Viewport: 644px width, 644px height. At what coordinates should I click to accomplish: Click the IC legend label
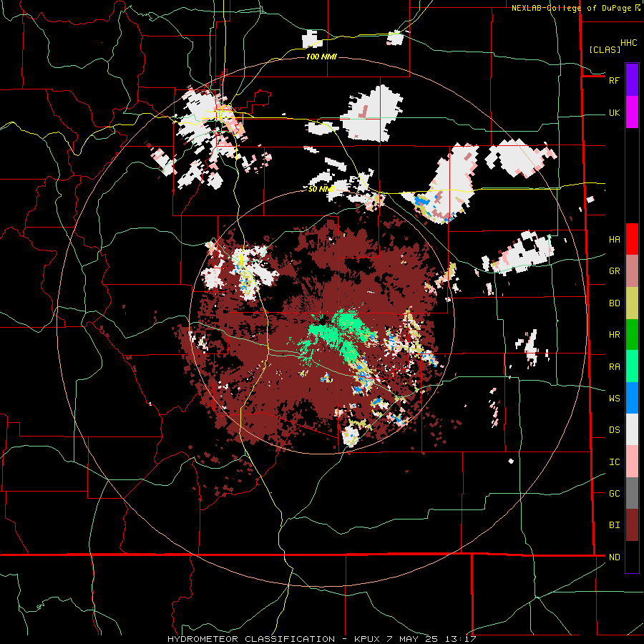click(614, 462)
